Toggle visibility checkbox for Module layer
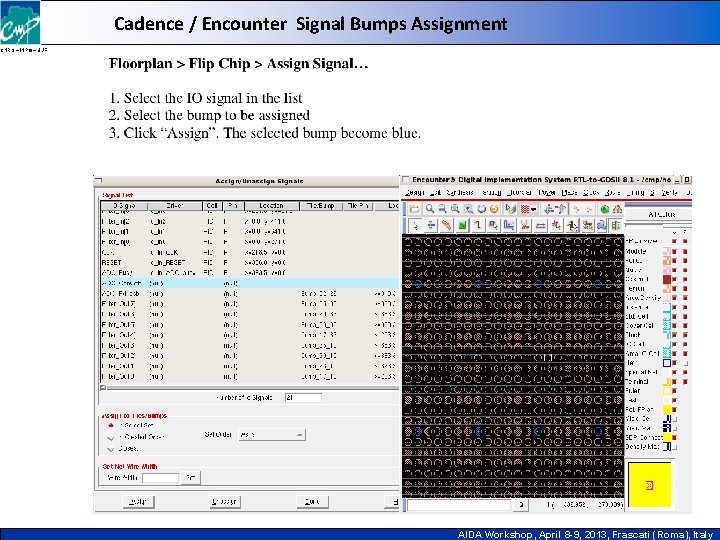720x540 pixels. tap(675, 251)
